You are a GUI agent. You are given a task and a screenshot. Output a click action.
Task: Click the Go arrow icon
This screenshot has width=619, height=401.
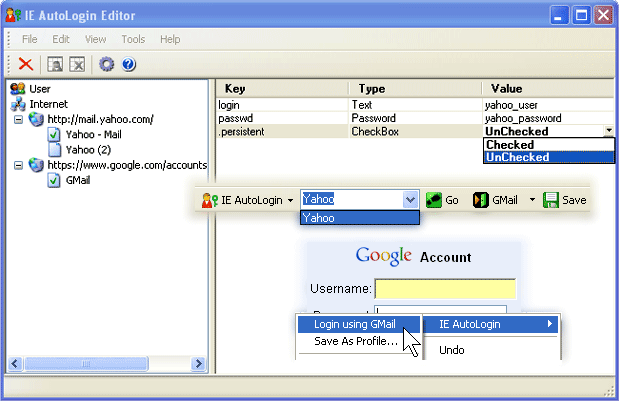pos(434,200)
